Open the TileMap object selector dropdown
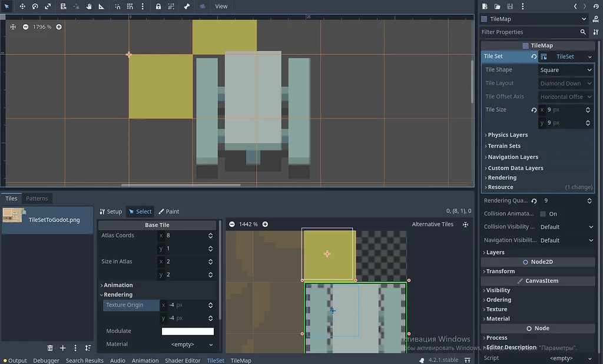The width and height of the screenshot is (603, 364). [x=534, y=19]
